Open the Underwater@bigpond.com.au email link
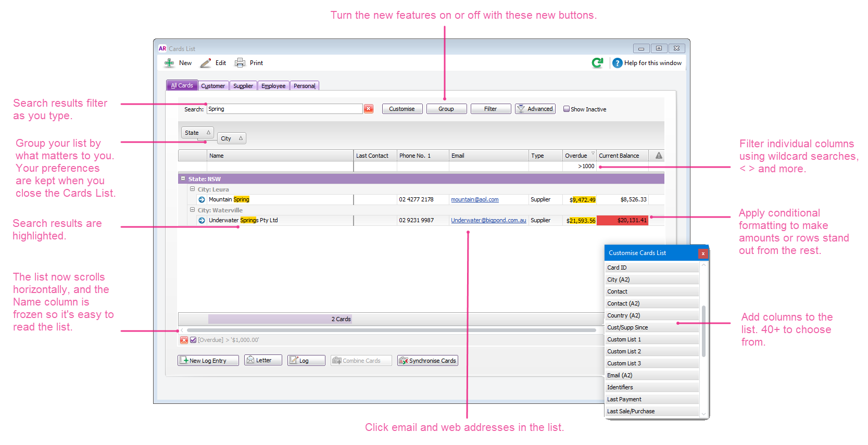The image size is (868, 445). [x=488, y=220]
